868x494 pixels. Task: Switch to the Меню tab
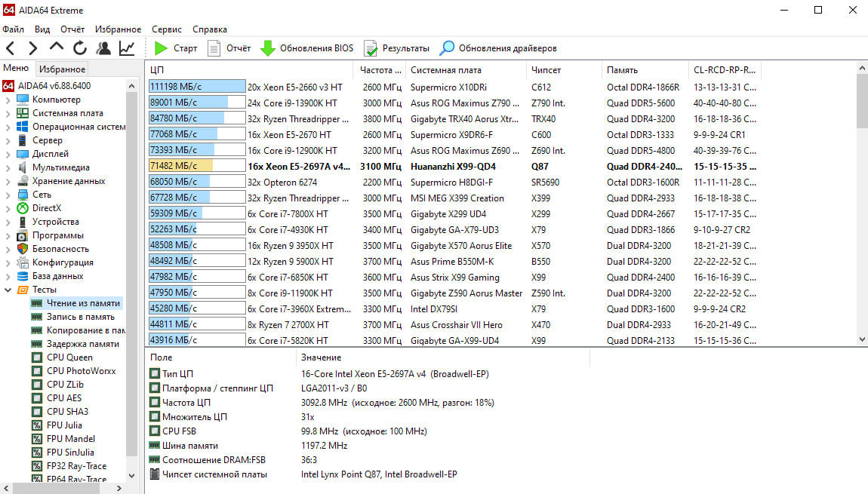[16, 68]
